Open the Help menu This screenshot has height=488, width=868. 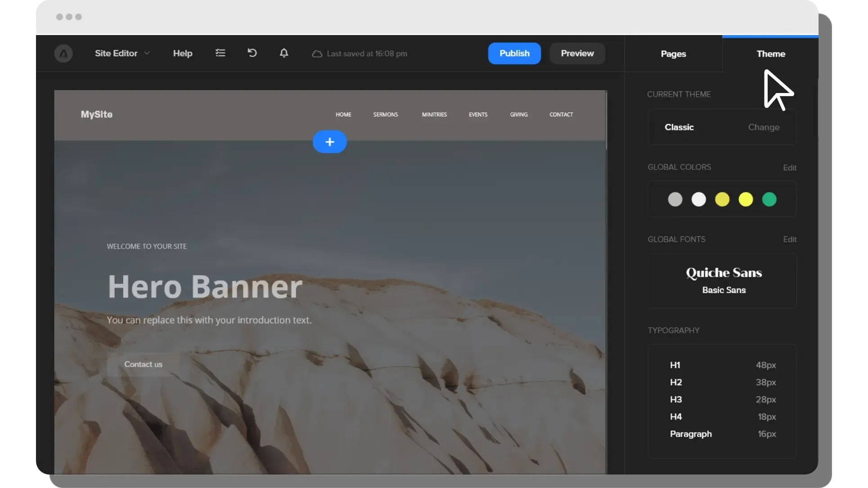pos(183,53)
